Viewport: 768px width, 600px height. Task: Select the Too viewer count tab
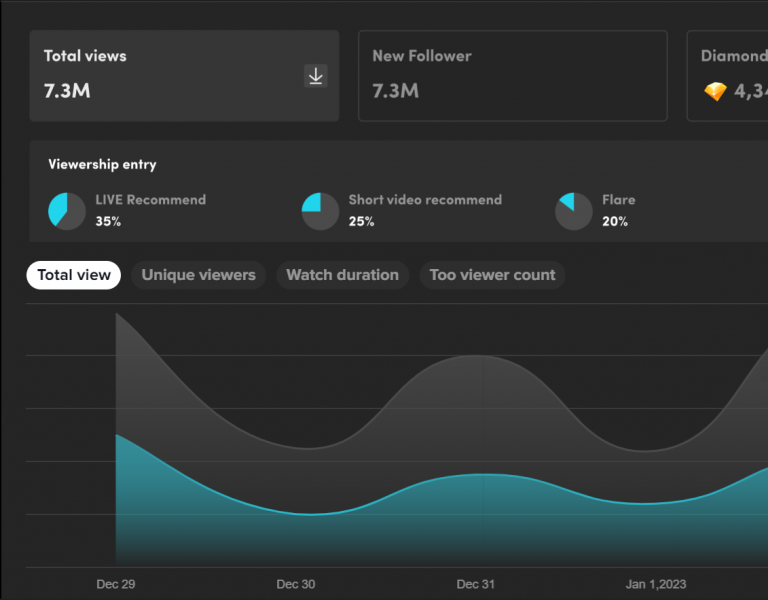(492, 275)
